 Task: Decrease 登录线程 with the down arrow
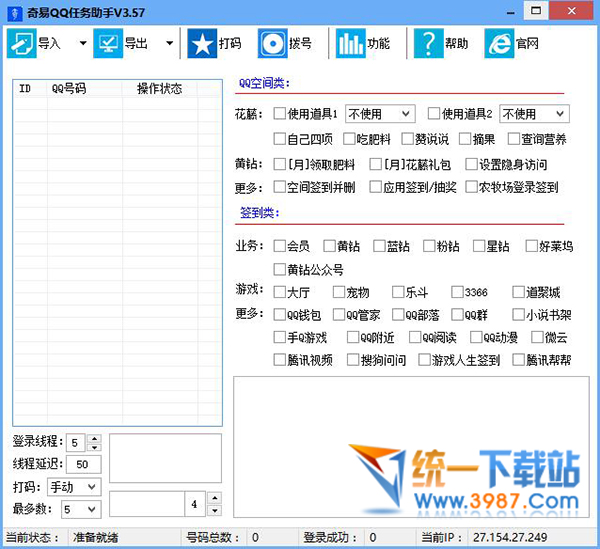94,447
